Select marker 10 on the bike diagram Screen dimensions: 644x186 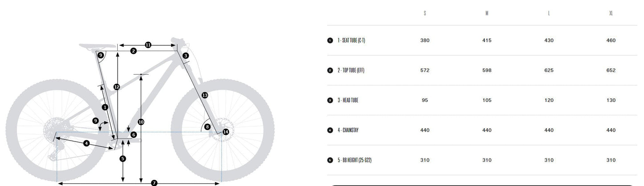(141, 121)
